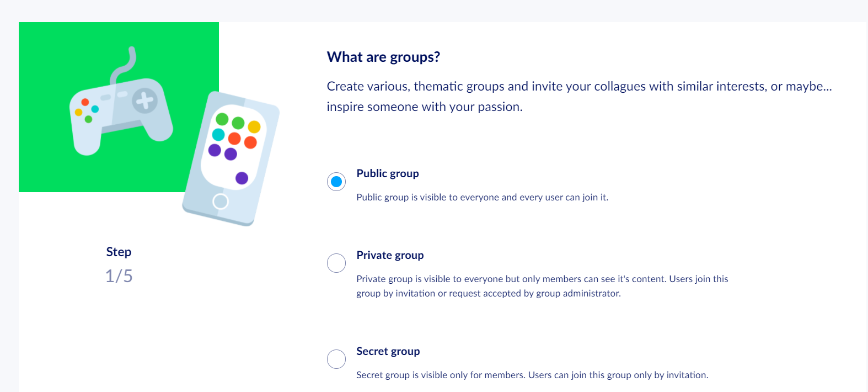Click the Private group label

point(390,255)
